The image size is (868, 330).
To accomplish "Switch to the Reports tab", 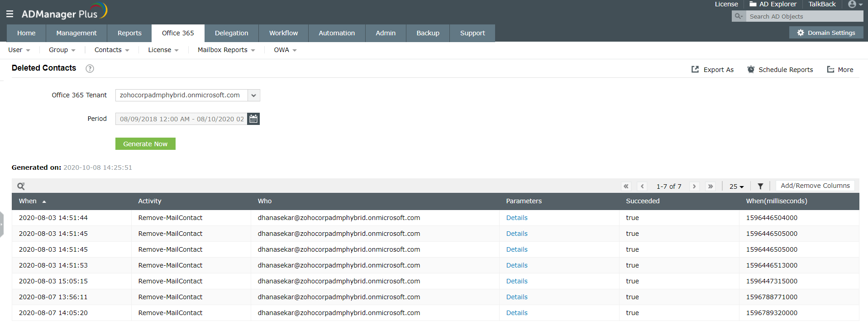I will tap(129, 33).
